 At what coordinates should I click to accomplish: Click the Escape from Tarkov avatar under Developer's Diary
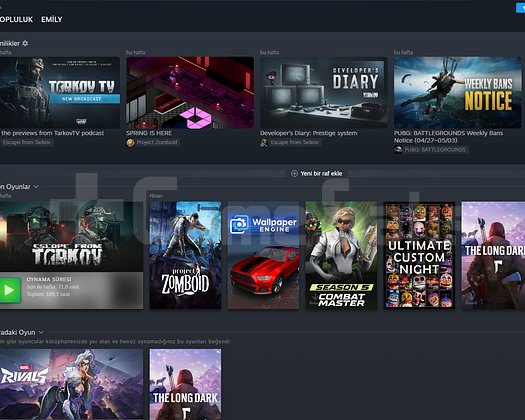[264, 142]
